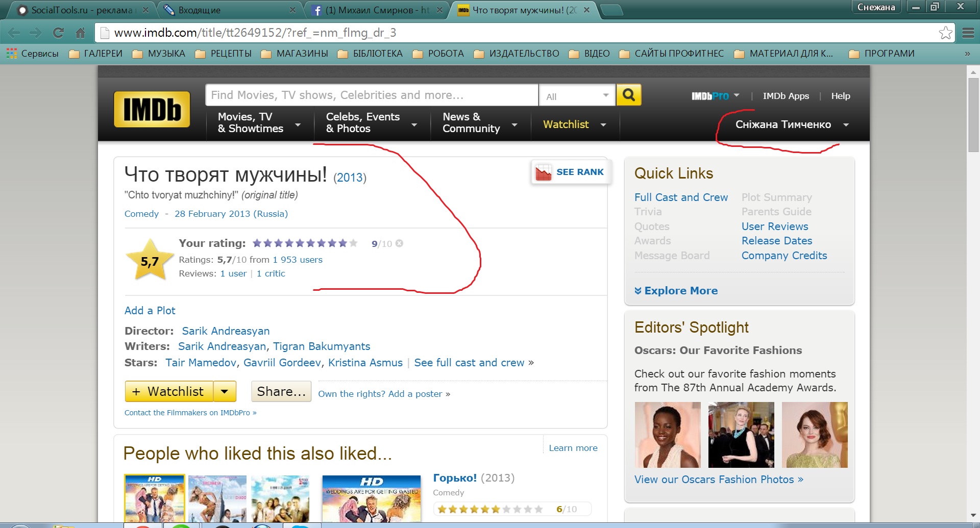Screen dimensions: 980x528
Task: Click the Comedy genre link
Action: 141,214
